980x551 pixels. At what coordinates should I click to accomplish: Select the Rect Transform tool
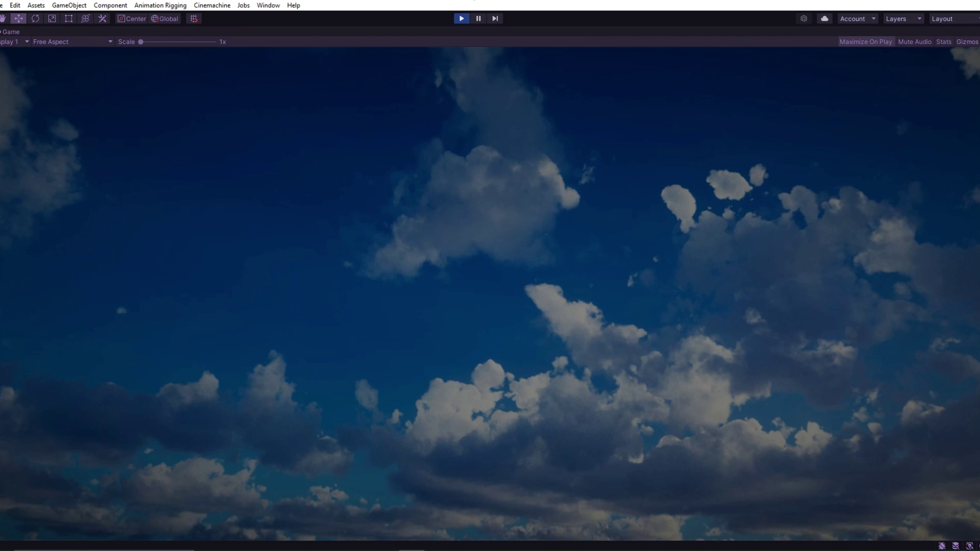[69, 19]
